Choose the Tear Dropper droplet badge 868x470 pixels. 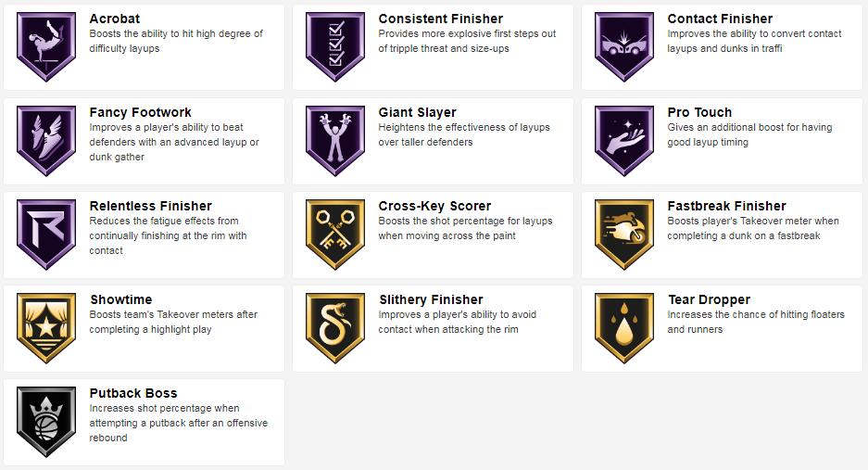[624, 328]
